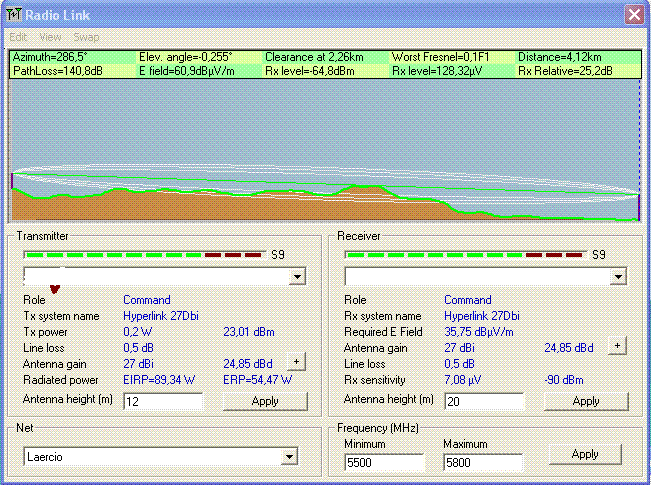This screenshot has width=651, height=485.
Task: Click the Radio Link title bar icon
Action: coord(13,14)
